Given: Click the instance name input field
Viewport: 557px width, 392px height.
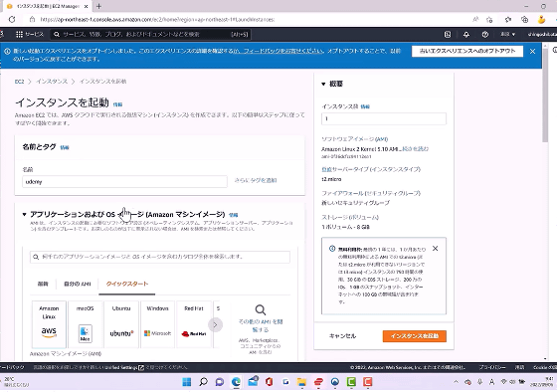Looking at the screenshot, I should pyautogui.click(x=124, y=182).
